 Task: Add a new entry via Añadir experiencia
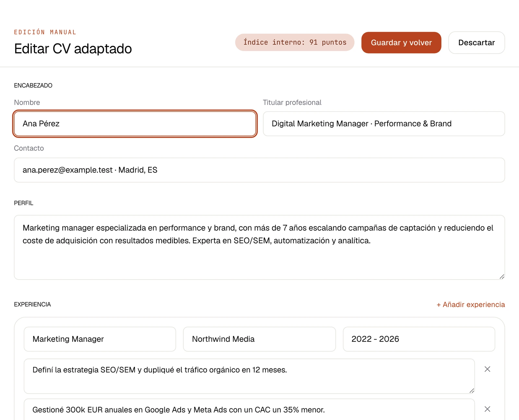(x=471, y=305)
